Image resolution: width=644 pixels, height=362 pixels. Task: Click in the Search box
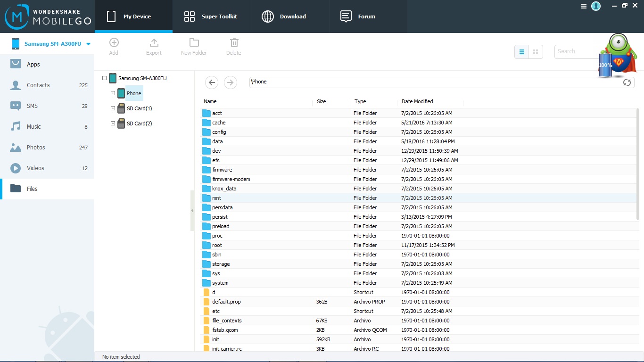[578, 51]
